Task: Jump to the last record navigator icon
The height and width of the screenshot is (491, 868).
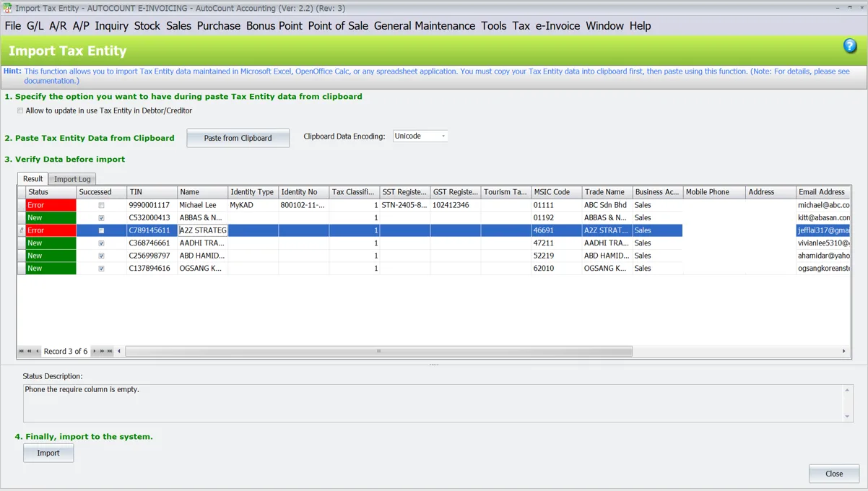Action: tap(110, 351)
